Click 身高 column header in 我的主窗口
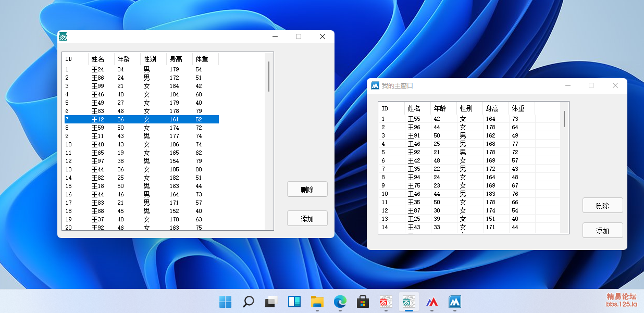The width and height of the screenshot is (644, 313). pyautogui.click(x=496, y=108)
